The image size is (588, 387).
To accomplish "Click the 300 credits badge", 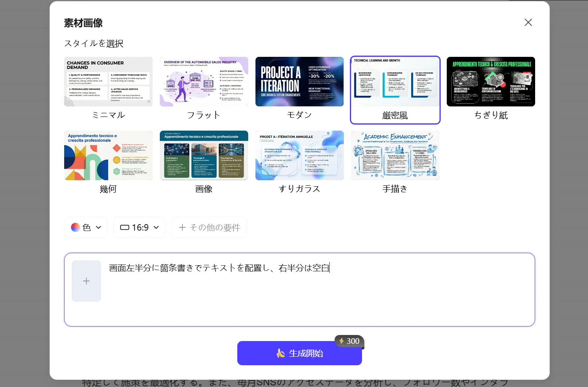I will tap(349, 341).
